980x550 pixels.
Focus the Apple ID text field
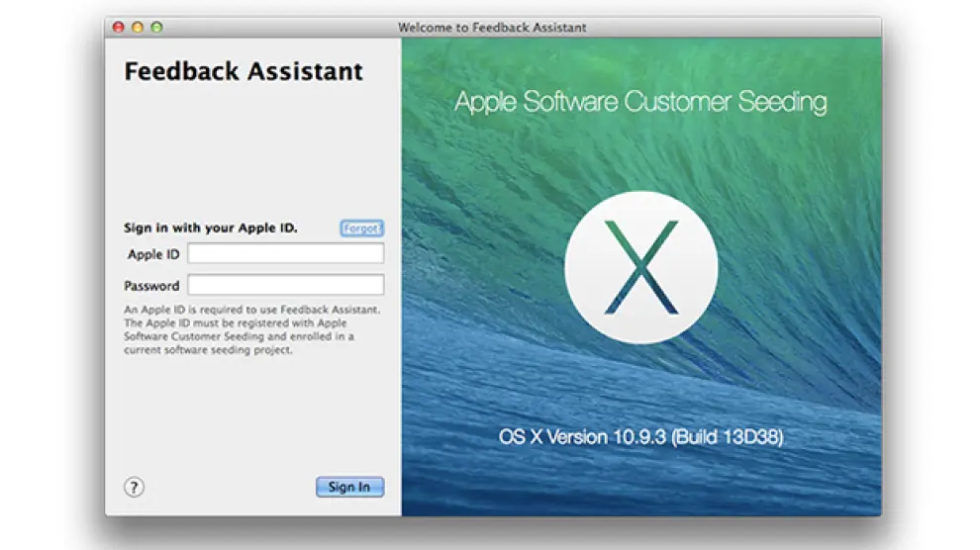click(285, 254)
